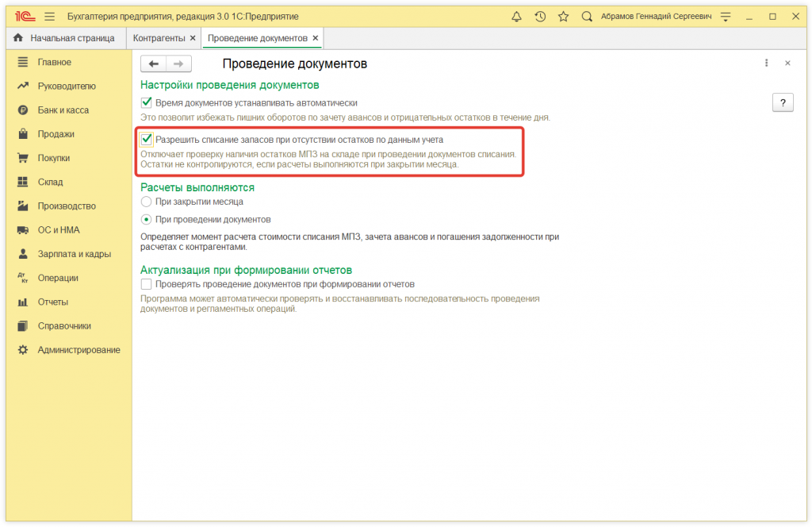Click the question mark help button
The width and height of the screenshot is (812, 527).
click(x=783, y=102)
